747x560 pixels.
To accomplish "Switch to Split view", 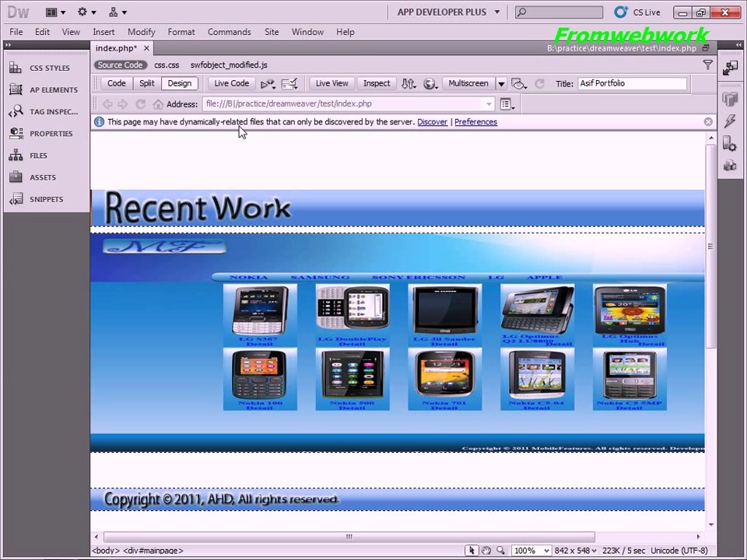I will click(x=147, y=83).
